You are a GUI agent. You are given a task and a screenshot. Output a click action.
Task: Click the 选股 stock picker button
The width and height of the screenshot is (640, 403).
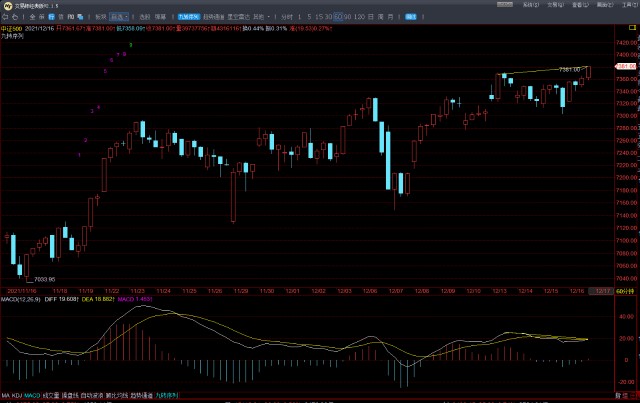pyautogui.click(x=145, y=17)
